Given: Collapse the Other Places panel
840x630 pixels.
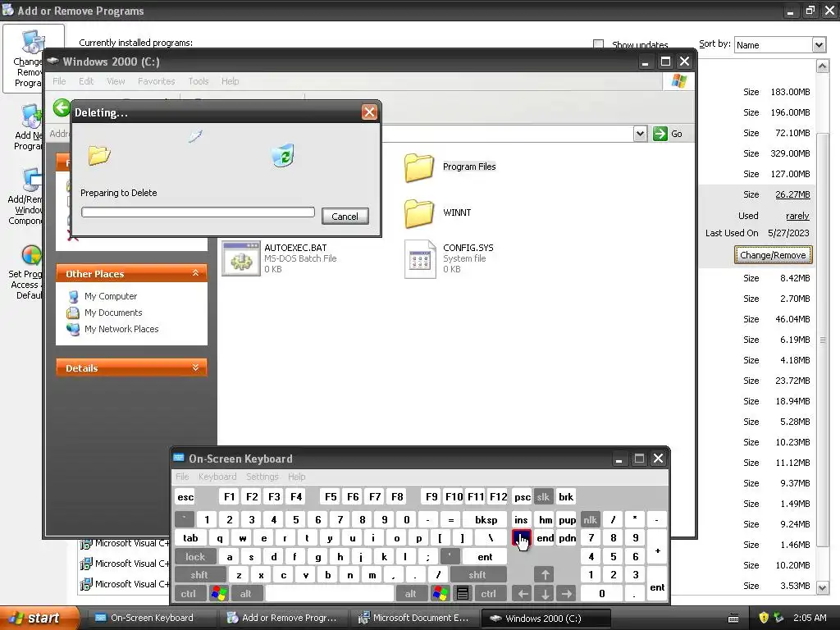Looking at the screenshot, I should pyautogui.click(x=195, y=273).
